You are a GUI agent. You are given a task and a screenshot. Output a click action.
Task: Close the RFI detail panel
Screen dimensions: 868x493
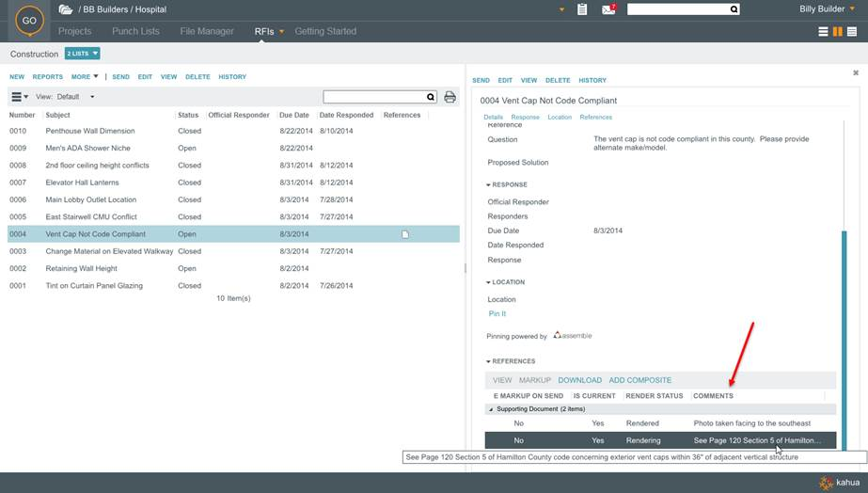coord(856,72)
